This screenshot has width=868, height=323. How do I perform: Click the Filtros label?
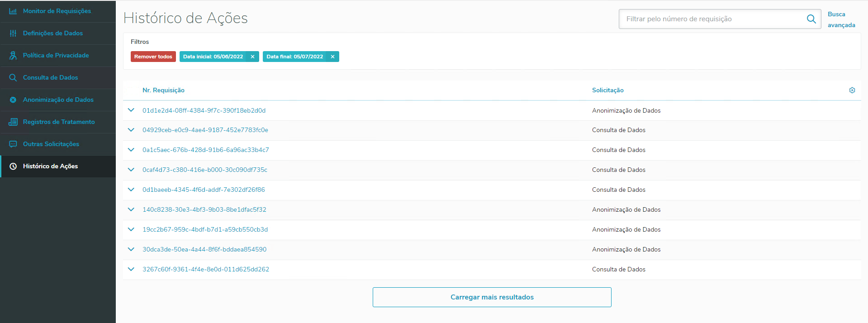[140, 42]
